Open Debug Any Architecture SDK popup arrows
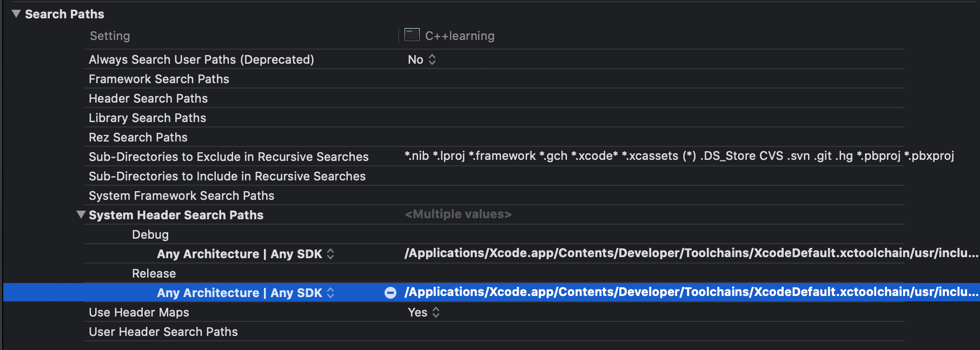This screenshot has height=350, width=980. (x=330, y=254)
